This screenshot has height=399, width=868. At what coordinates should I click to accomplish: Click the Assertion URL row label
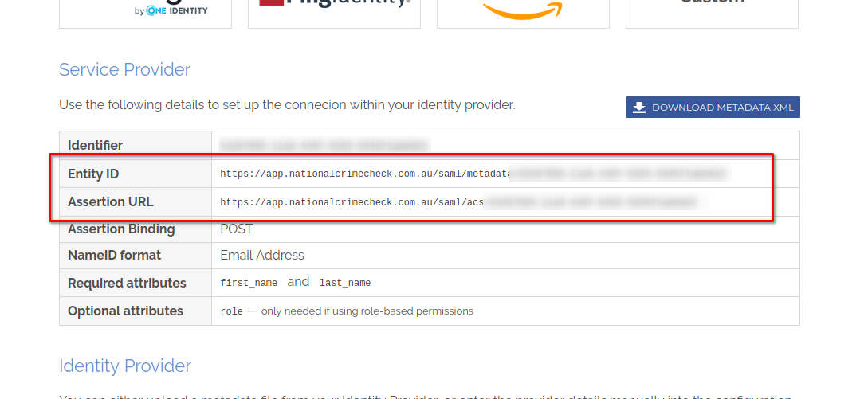click(110, 201)
